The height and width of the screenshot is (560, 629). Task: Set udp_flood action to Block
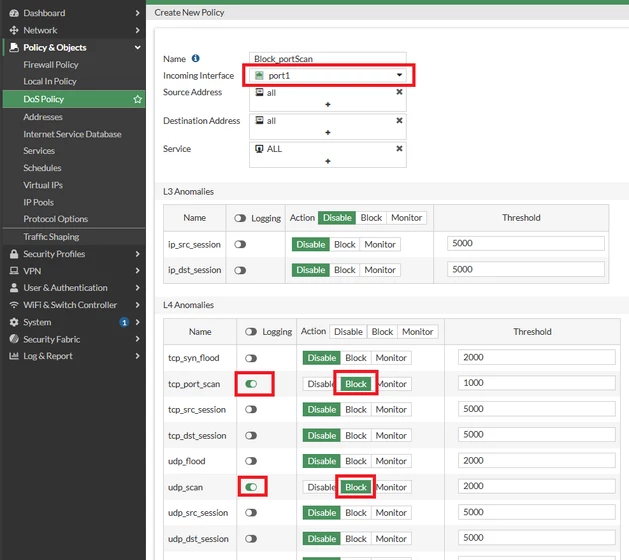coord(356,461)
